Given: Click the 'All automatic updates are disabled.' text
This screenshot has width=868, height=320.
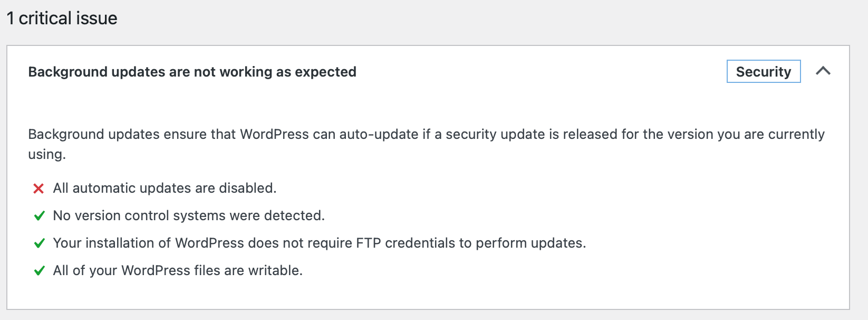Looking at the screenshot, I should (165, 188).
